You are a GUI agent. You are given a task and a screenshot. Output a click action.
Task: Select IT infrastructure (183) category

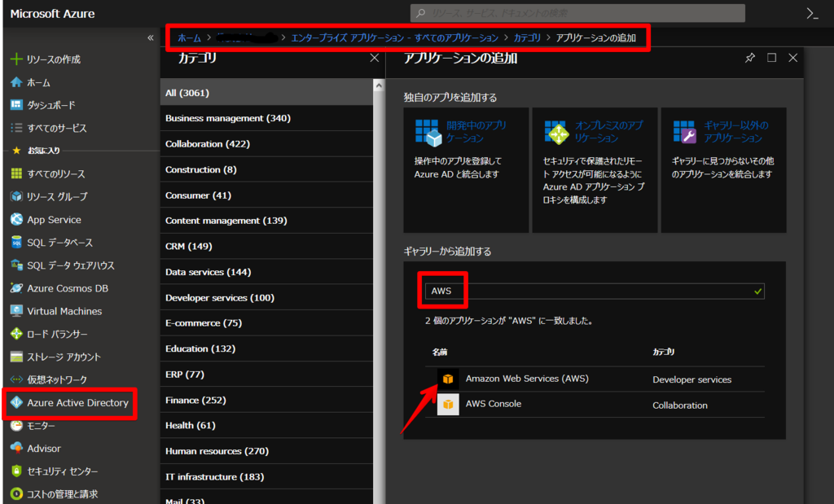266,476
